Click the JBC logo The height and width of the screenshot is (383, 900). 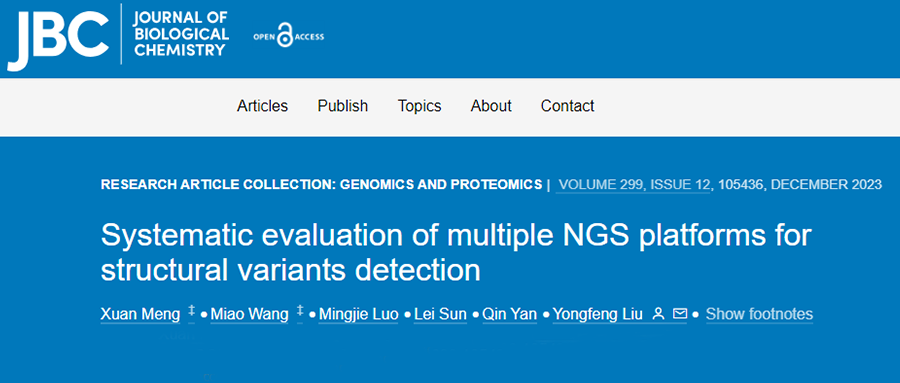click(58, 38)
